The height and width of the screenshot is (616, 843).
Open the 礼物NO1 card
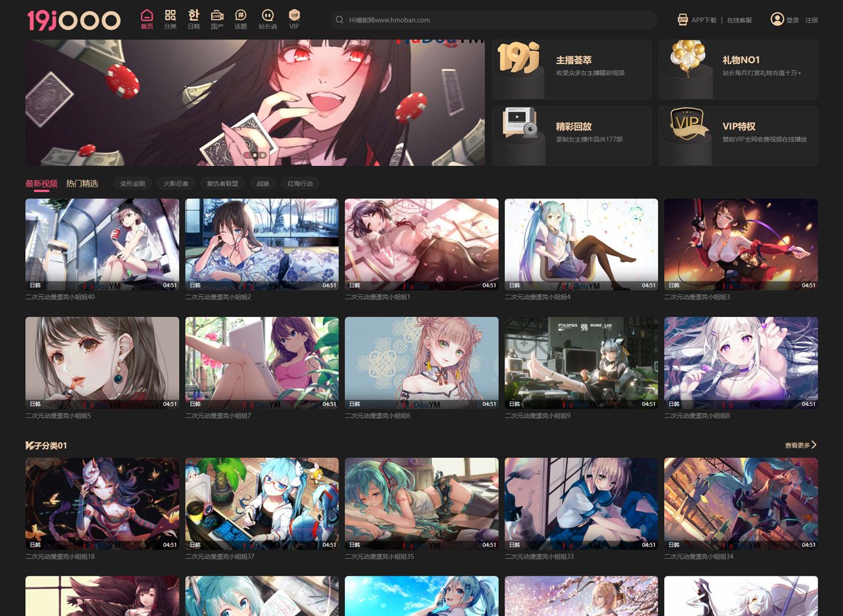[x=738, y=69]
